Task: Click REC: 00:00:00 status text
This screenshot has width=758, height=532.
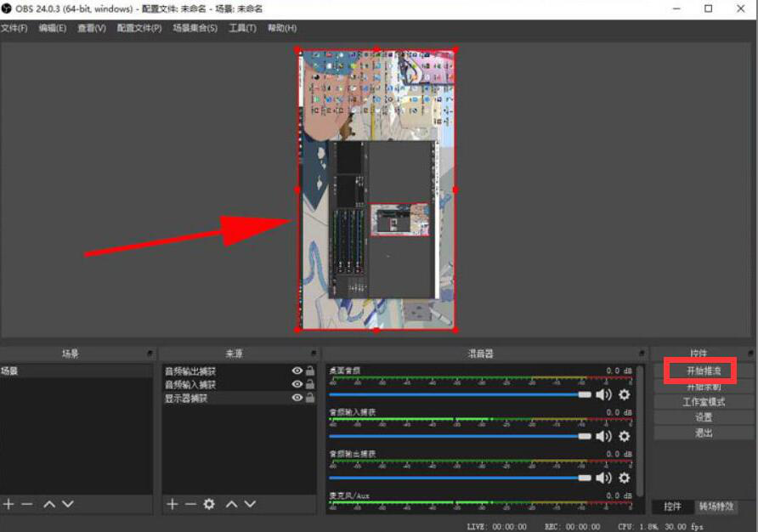Action: [573, 526]
